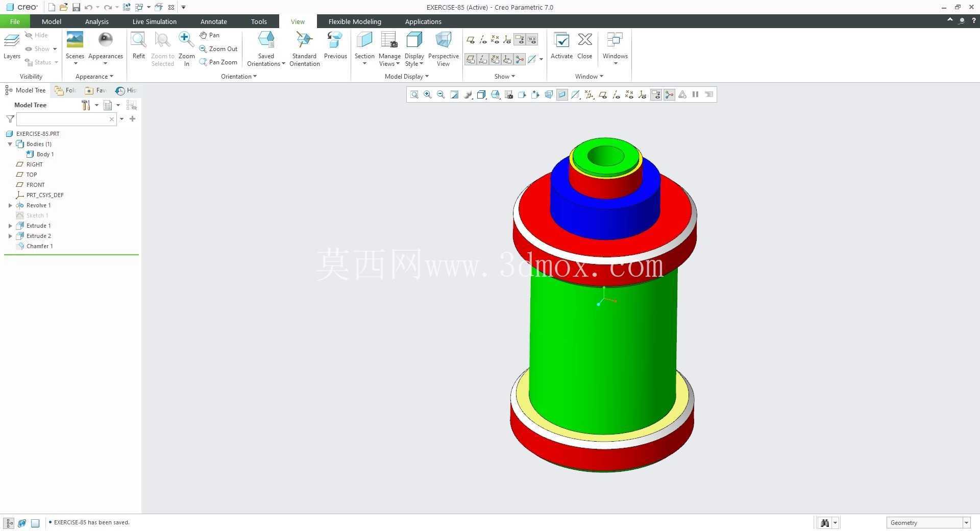The width and height of the screenshot is (980, 531).
Task: Toggle spin center in graphics toolbar
Action: [x=669, y=94]
